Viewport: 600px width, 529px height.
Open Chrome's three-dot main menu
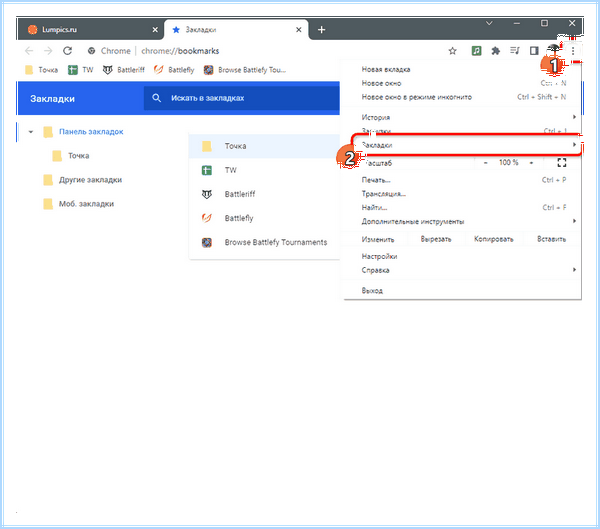tap(573, 51)
